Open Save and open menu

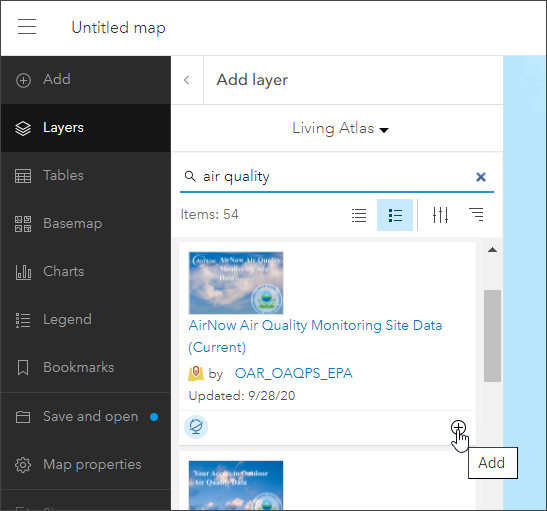[85, 417]
